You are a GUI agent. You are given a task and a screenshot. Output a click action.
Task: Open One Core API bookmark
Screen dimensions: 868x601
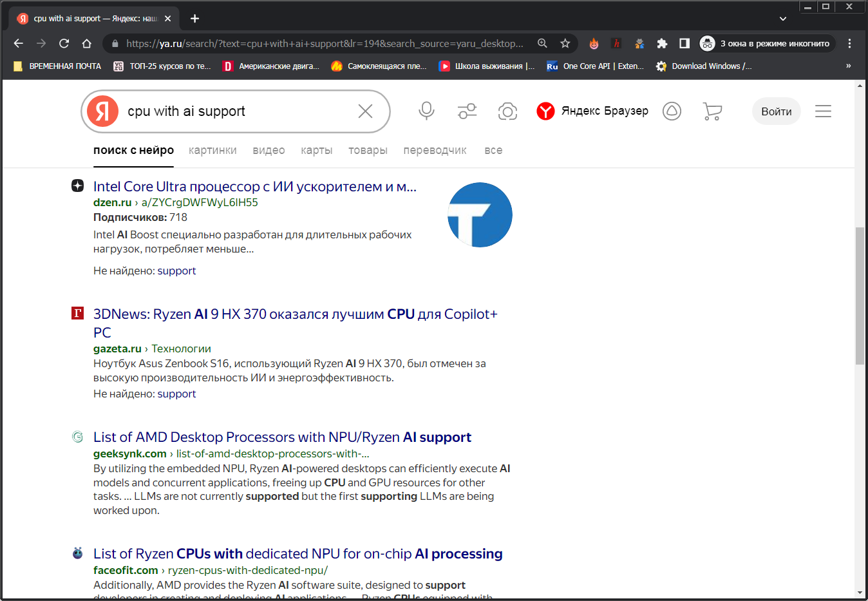tap(596, 66)
